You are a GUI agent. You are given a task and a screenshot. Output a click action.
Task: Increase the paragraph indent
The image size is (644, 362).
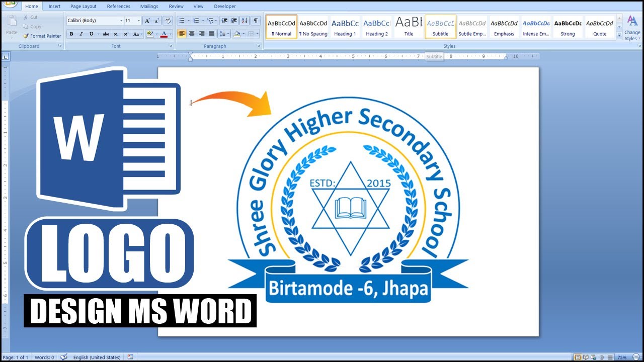(234, 21)
